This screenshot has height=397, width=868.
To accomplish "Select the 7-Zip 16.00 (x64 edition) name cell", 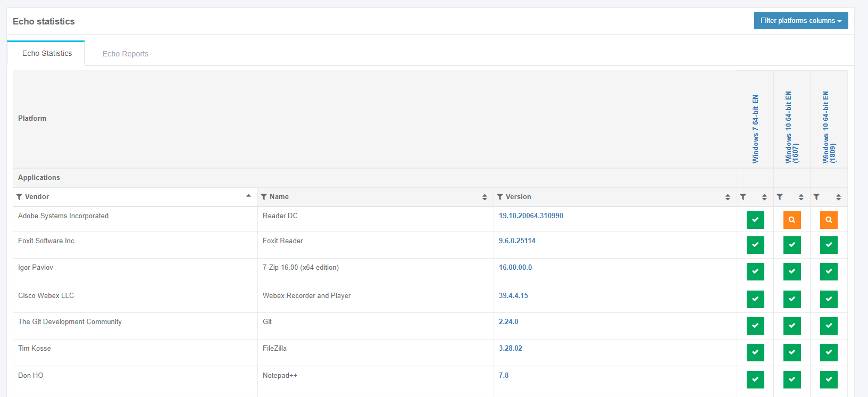I will click(375, 272).
